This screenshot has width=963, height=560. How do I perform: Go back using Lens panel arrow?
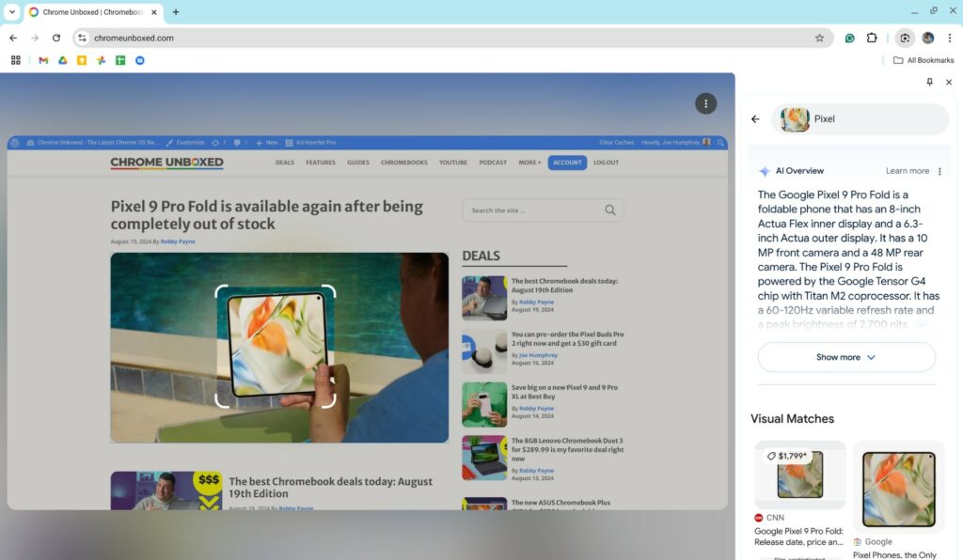(755, 119)
